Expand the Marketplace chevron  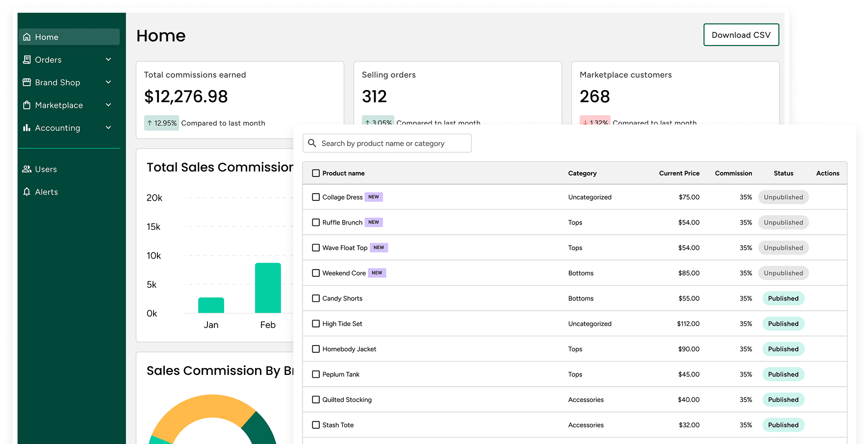pyautogui.click(x=108, y=105)
